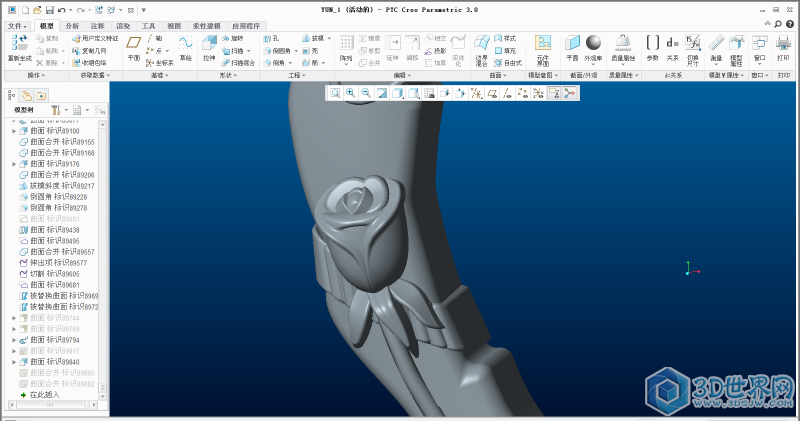The width and height of the screenshot is (800, 421).
Task: Click the Zoom in magnifier in graphics toolbar
Action: pyautogui.click(x=351, y=93)
